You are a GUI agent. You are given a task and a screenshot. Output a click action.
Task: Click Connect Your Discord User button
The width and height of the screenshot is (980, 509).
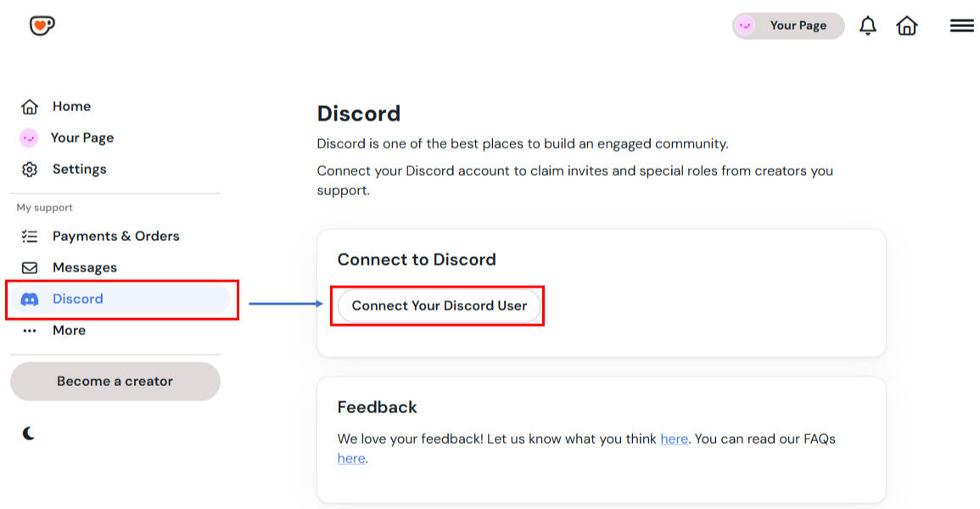[440, 305]
